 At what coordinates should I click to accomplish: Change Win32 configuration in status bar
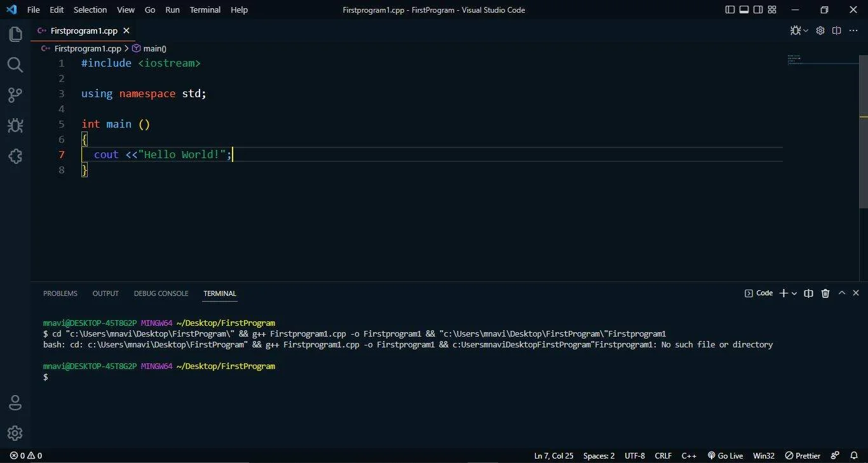(x=764, y=455)
